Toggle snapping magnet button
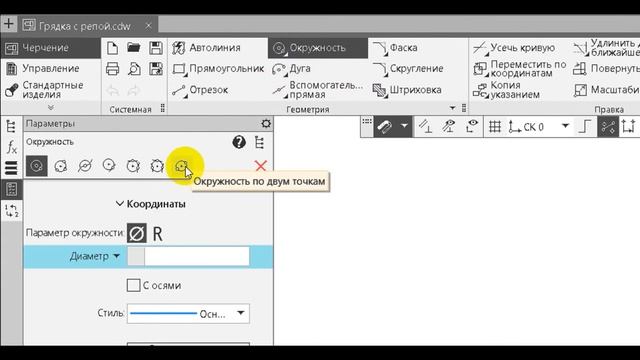 (384, 127)
